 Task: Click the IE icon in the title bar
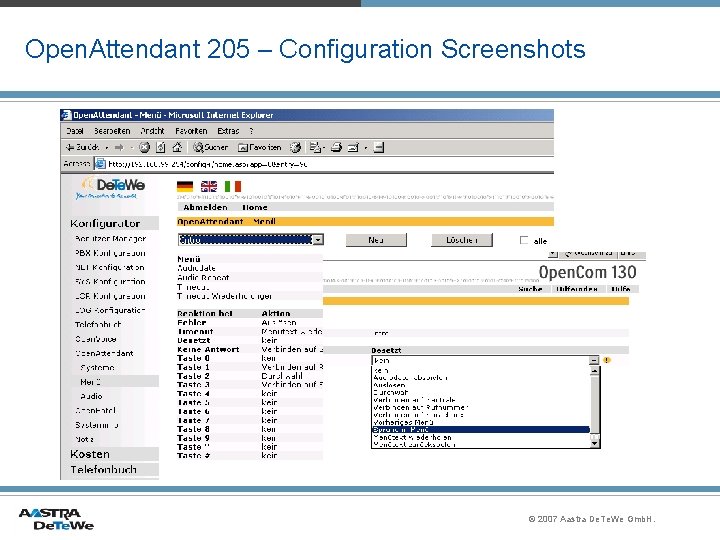pyautogui.click(x=67, y=115)
